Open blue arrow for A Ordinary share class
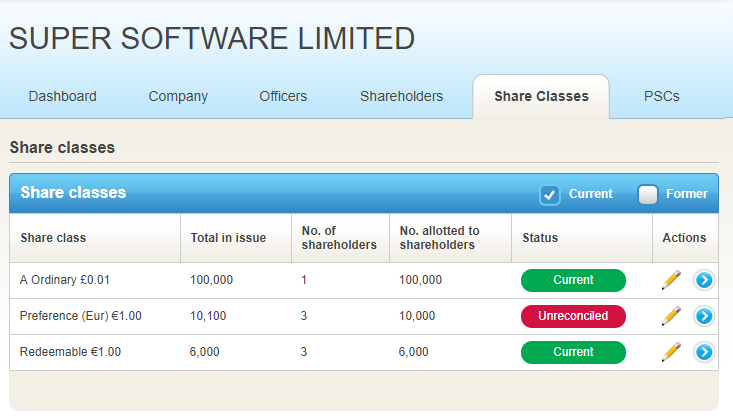Screen dimensions: 733x416 (704, 280)
